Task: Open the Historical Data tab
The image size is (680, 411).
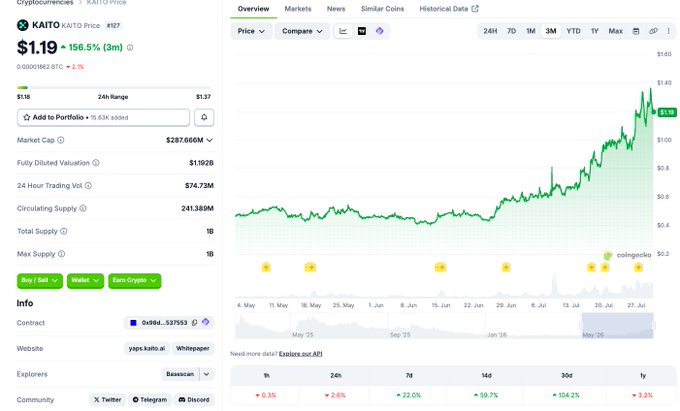Action: click(449, 9)
